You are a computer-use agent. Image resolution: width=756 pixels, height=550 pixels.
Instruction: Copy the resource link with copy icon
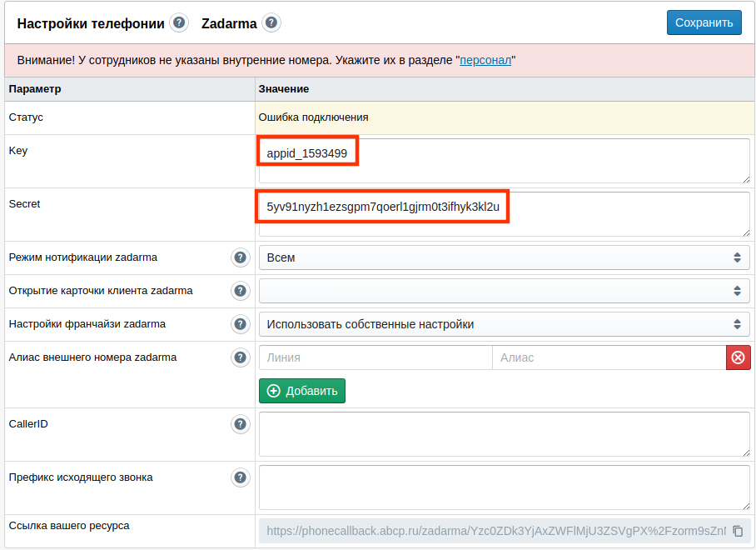pos(738,531)
